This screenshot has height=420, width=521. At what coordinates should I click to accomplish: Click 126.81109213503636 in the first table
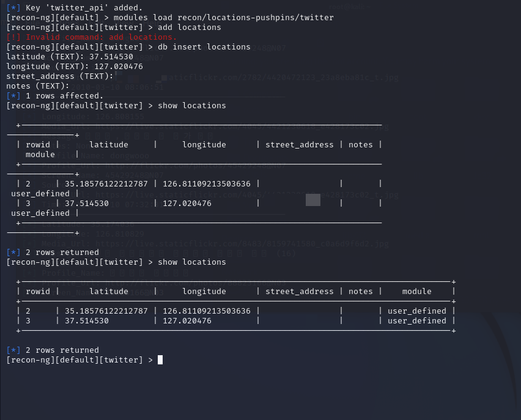pos(207,184)
